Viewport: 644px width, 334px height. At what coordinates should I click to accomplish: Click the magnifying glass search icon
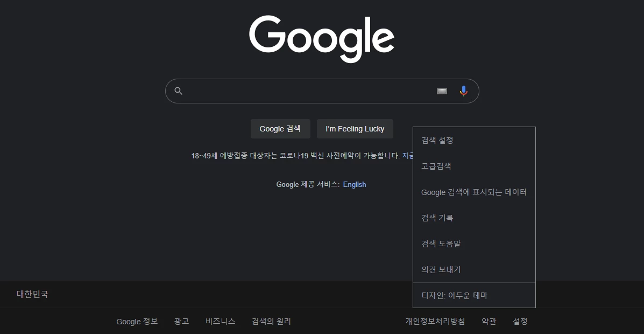click(178, 91)
